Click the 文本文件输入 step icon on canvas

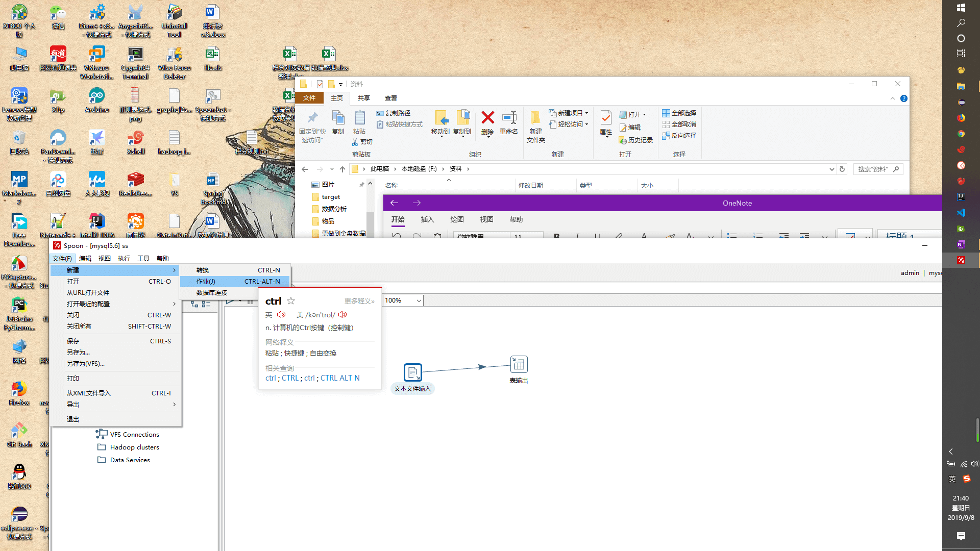(412, 372)
